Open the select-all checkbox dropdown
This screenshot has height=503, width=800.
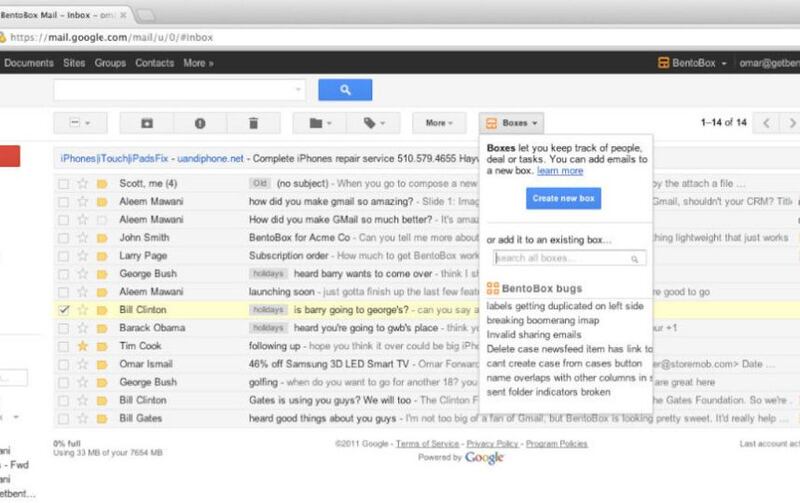point(81,123)
